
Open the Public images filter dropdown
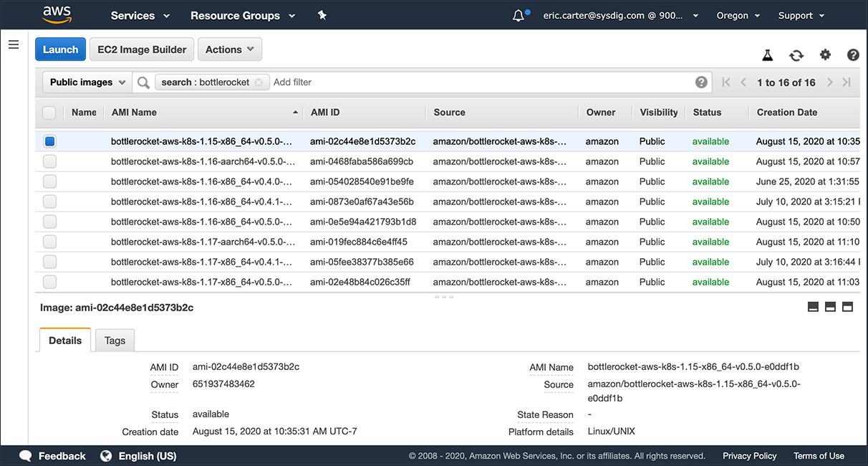88,82
